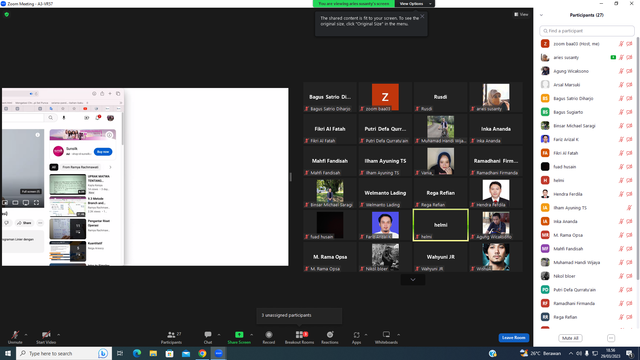The width and height of the screenshot is (640, 360).
Task: Open the View Options dropdown
Action: (415, 4)
